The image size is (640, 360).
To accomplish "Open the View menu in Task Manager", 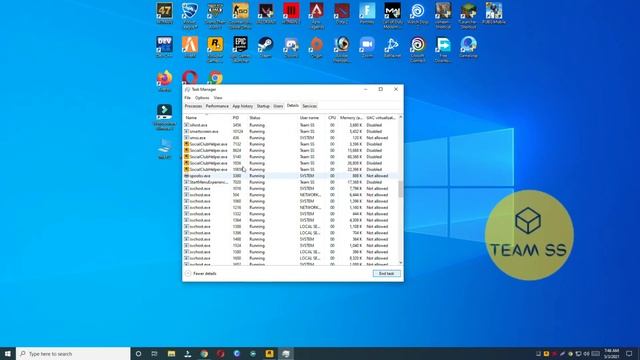I will click(x=218, y=98).
